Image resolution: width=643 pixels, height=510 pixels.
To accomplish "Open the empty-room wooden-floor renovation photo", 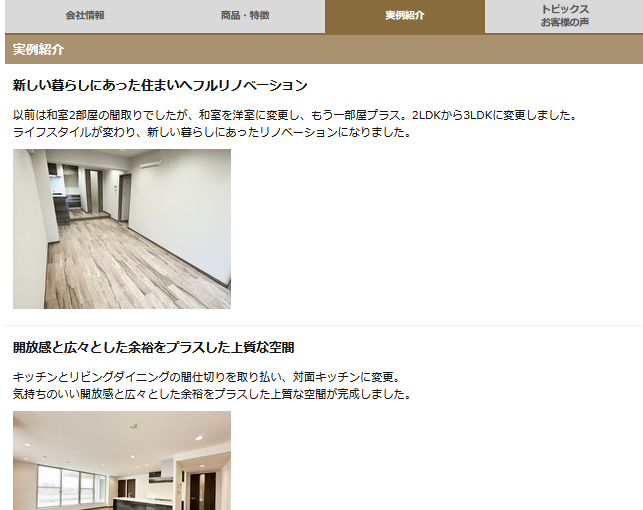I will coord(122,229).
